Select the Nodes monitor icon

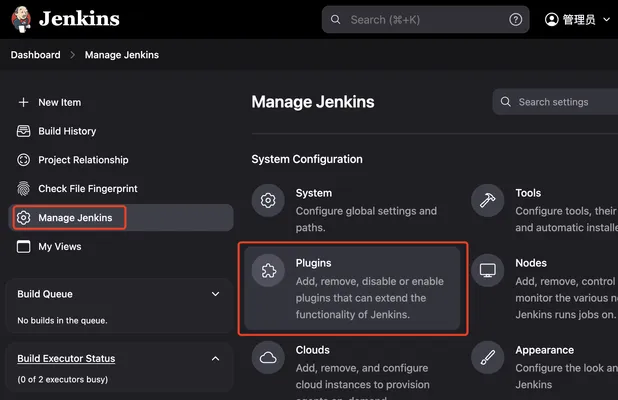coord(488,270)
